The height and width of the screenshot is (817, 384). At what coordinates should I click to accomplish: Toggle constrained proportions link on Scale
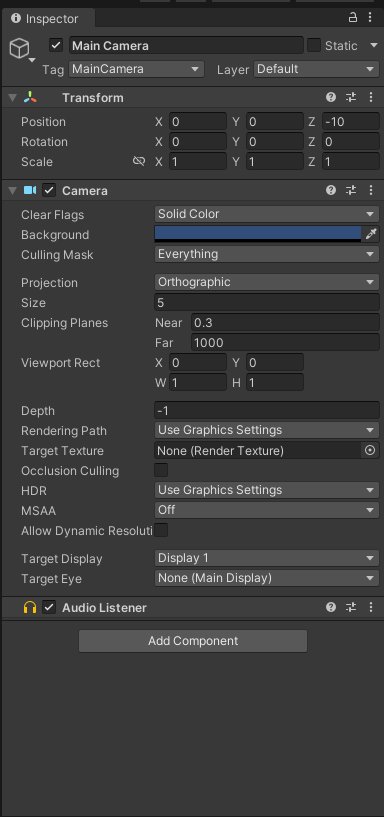pyautogui.click(x=139, y=162)
